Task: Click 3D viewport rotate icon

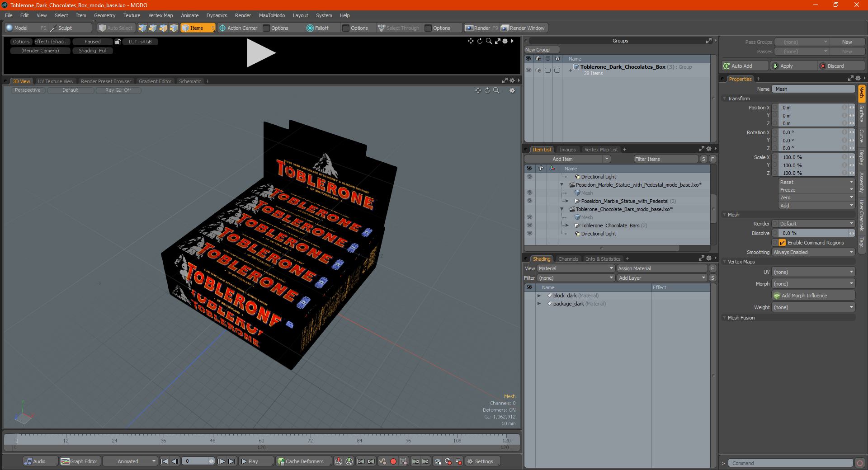Action: pyautogui.click(x=487, y=90)
